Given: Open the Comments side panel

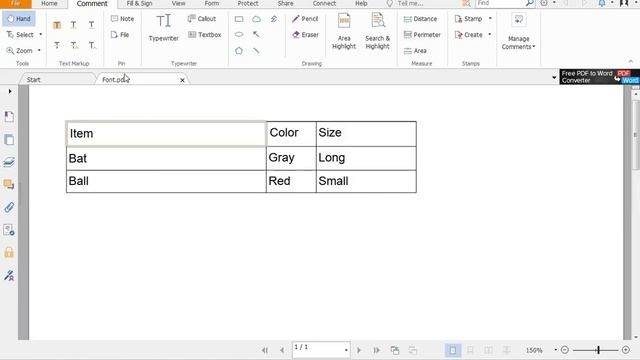Looking at the screenshot, I should point(9,184).
